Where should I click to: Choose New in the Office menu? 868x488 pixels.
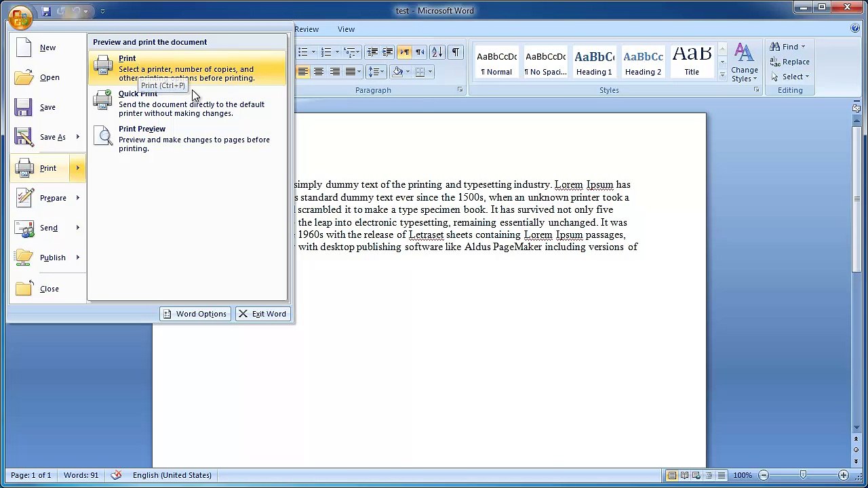[x=47, y=47]
